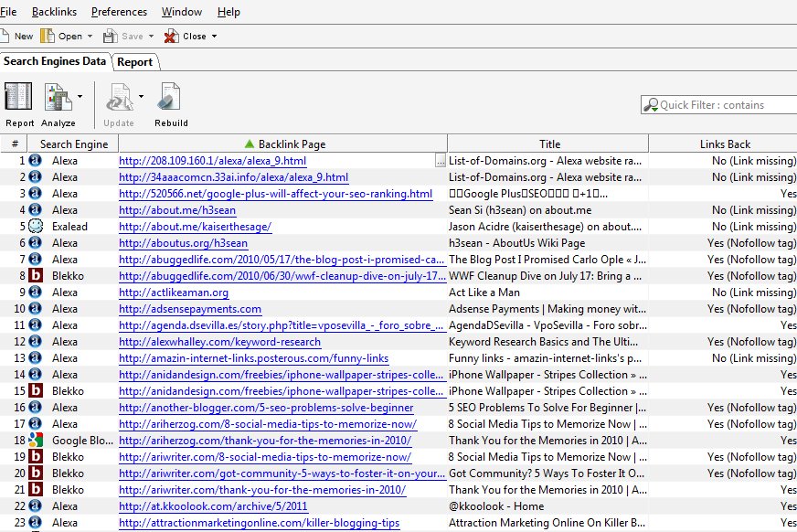Open the actlikeaman.org backlink
This screenshot has height=532, width=797.
coord(174,293)
